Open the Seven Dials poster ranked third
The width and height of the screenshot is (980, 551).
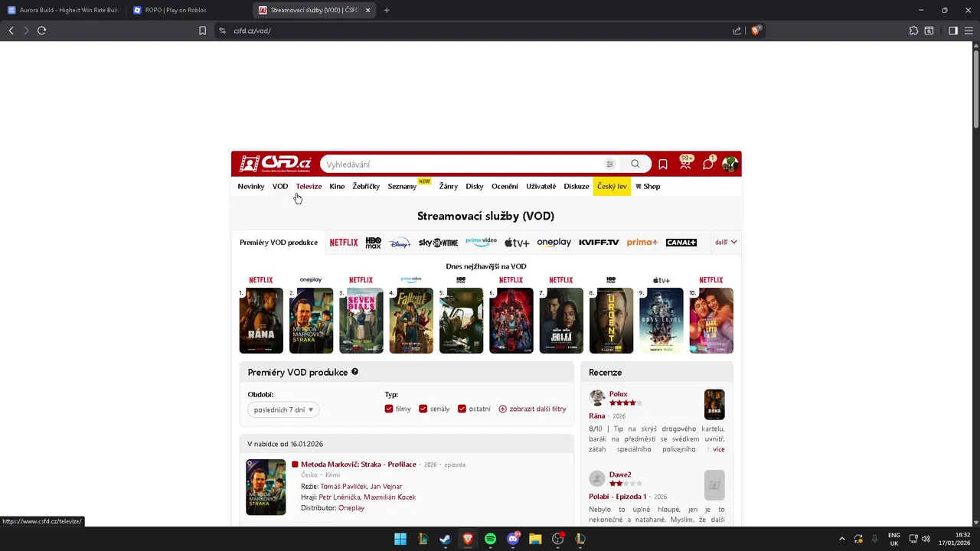361,321
